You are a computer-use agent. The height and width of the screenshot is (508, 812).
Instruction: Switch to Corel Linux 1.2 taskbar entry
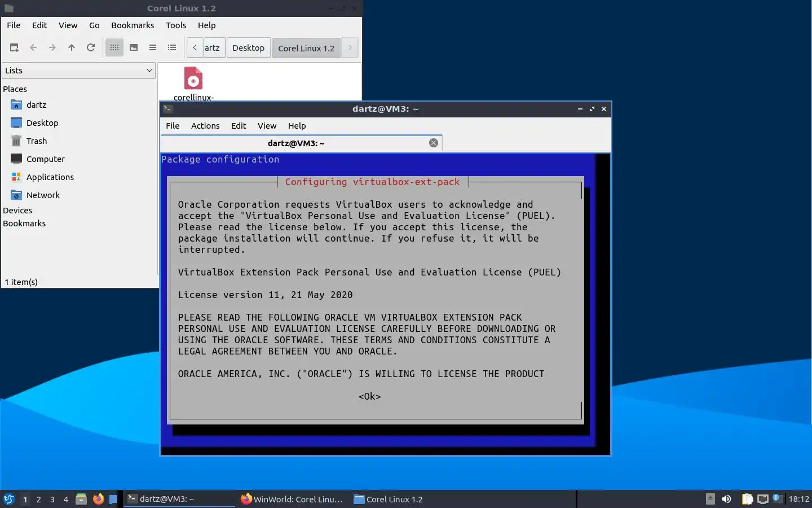tap(405, 499)
